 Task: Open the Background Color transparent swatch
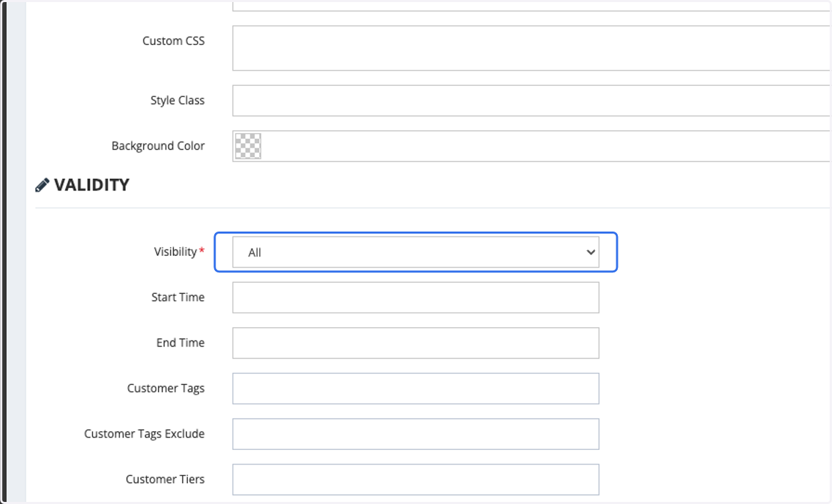pyautogui.click(x=248, y=146)
